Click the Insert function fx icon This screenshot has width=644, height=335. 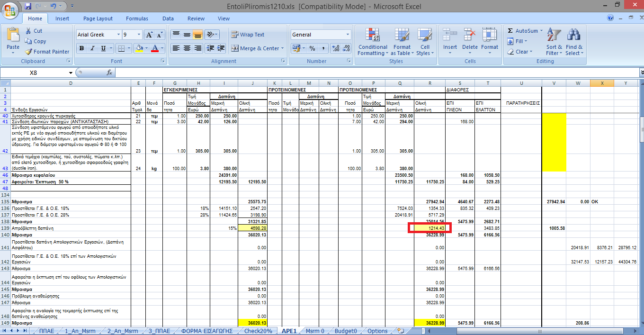pos(109,72)
